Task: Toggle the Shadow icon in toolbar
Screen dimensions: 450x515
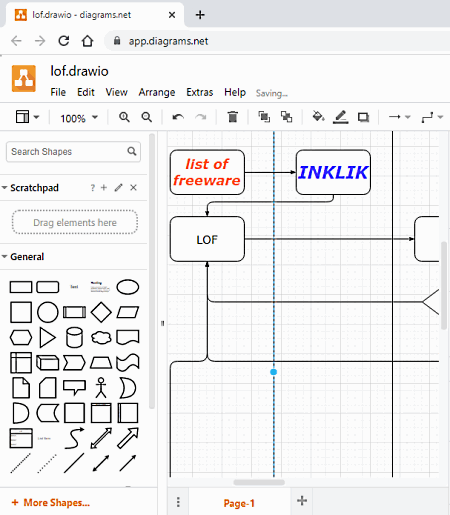Action: [363, 117]
